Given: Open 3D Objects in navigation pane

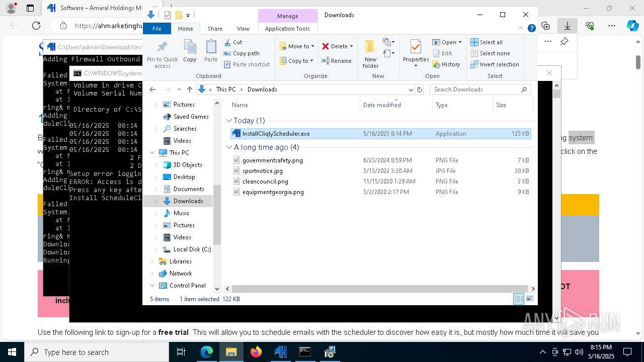Looking at the screenshot, I should (188, 165).
